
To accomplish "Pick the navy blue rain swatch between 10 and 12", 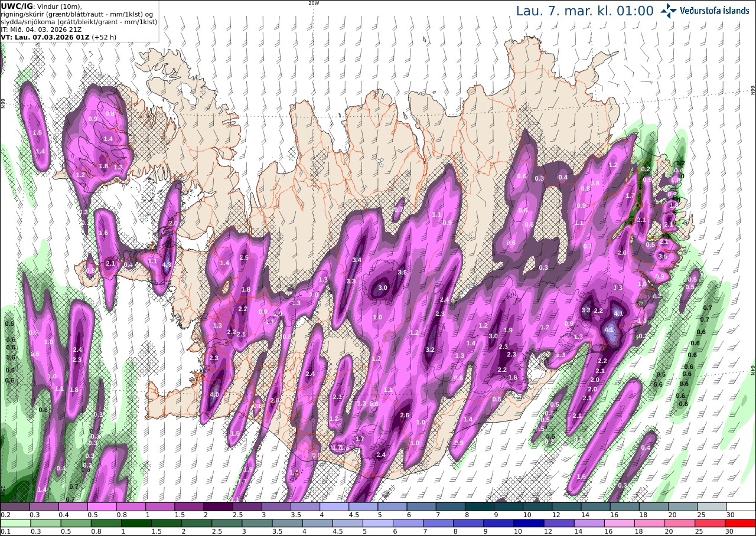I will click(528, 523).
